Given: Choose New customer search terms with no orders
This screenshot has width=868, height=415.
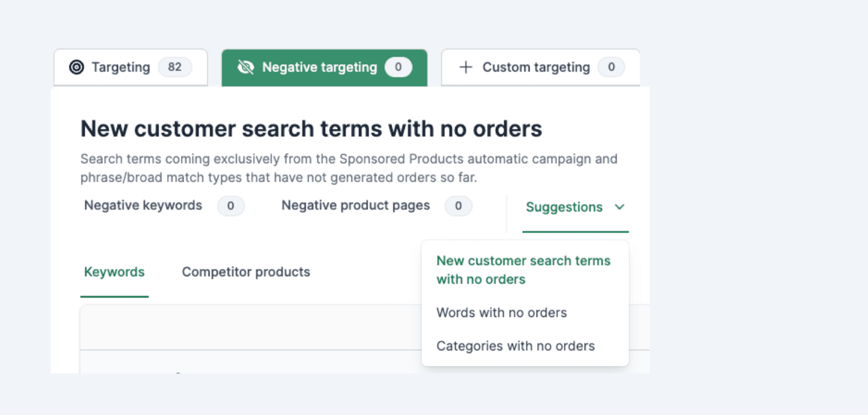Looking at the screenshot, I should [x=523, y=270].
